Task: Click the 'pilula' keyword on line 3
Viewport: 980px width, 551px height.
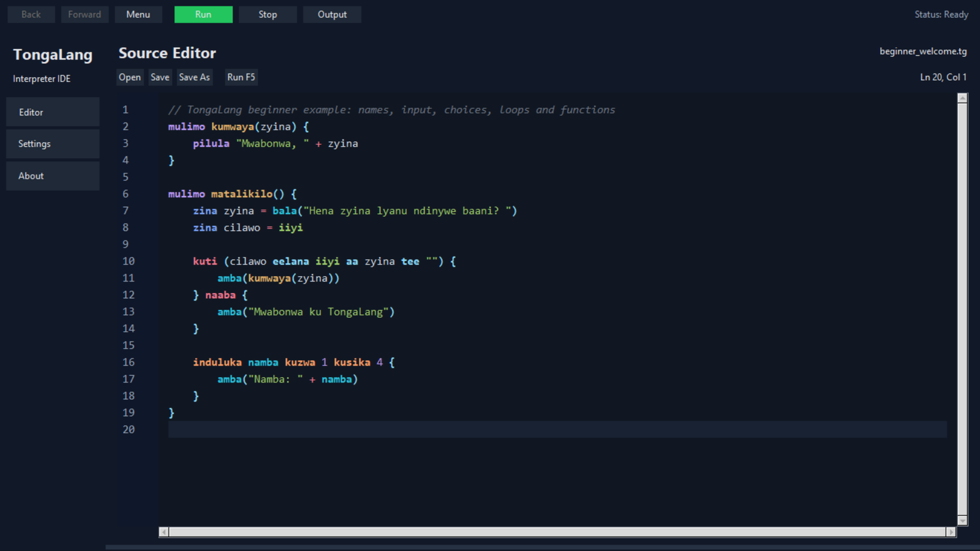Action: coord(211,143)
